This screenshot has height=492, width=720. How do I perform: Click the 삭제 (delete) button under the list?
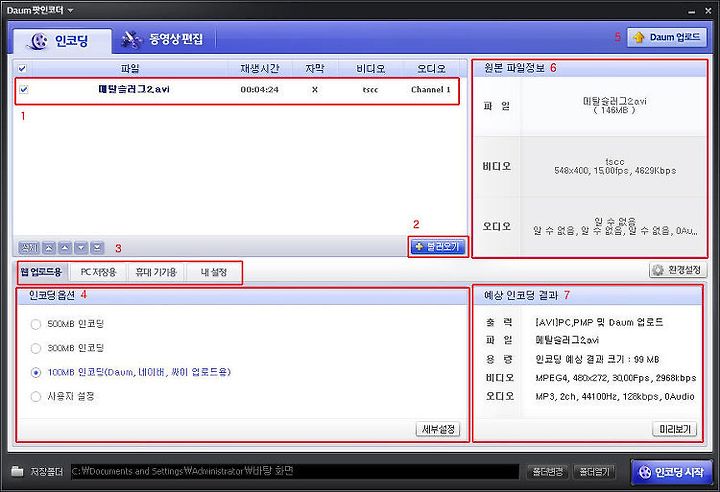(x=28, y=248)
